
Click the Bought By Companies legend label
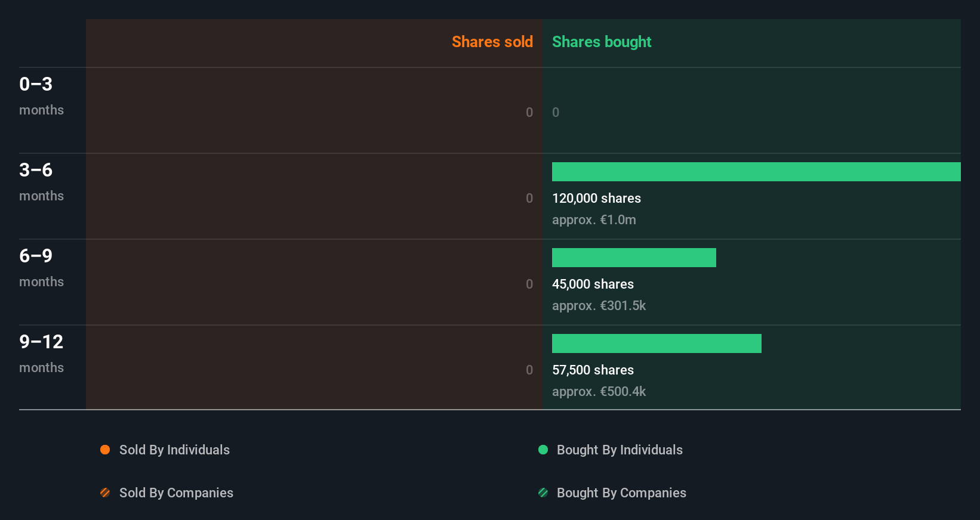click(x=621, y=493)
